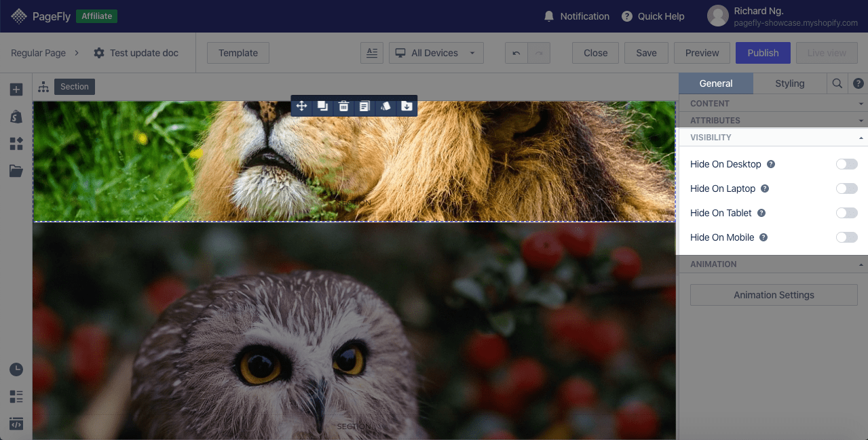Copy the section with document icon
Viewport: 868px width, 440px height.
pyautogui.click(x=364, y=106)
